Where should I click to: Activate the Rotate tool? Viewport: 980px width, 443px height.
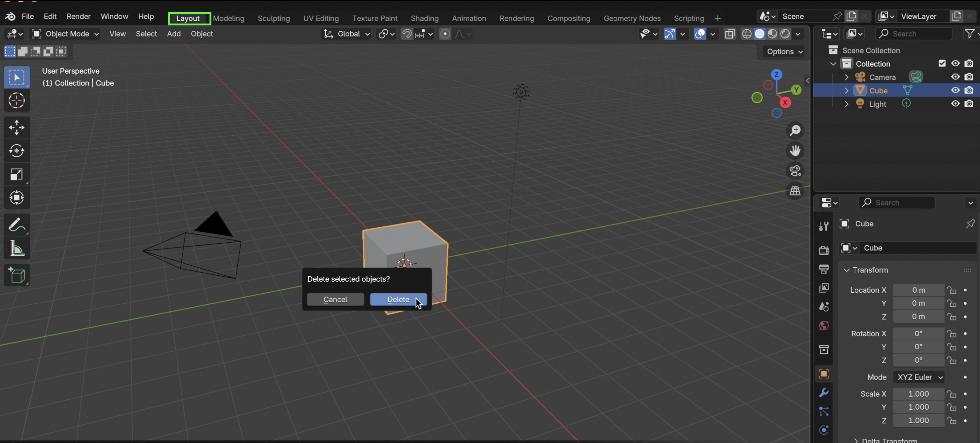(16, 151)
